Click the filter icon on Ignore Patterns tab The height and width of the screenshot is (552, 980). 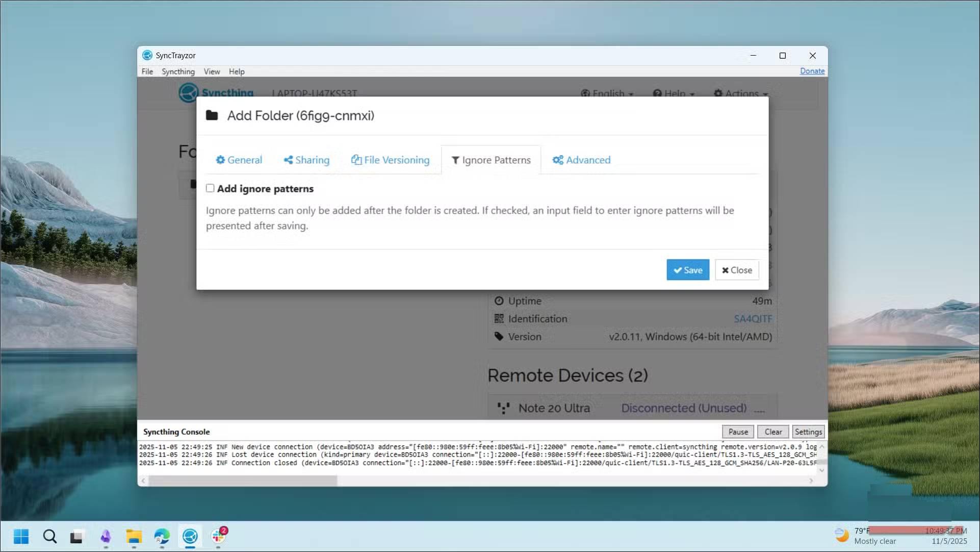[455, 160]
